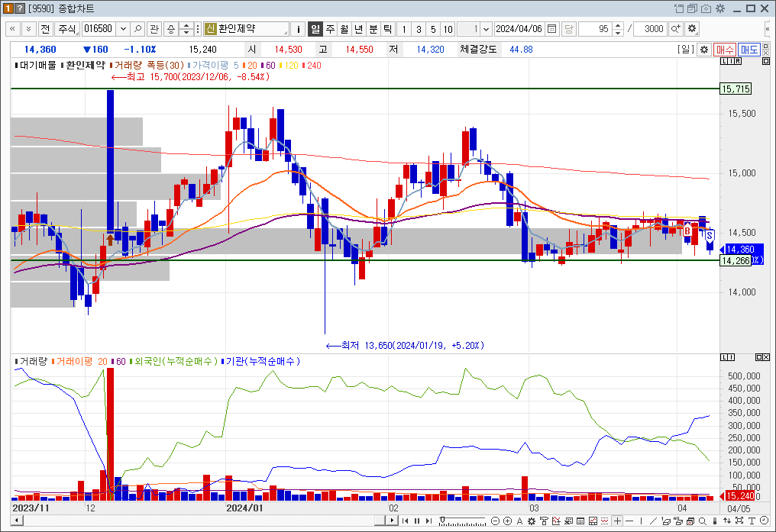Select the 일 (daily) period button
The width and height of the screenshot is (776, 532).
pos(315,29)
